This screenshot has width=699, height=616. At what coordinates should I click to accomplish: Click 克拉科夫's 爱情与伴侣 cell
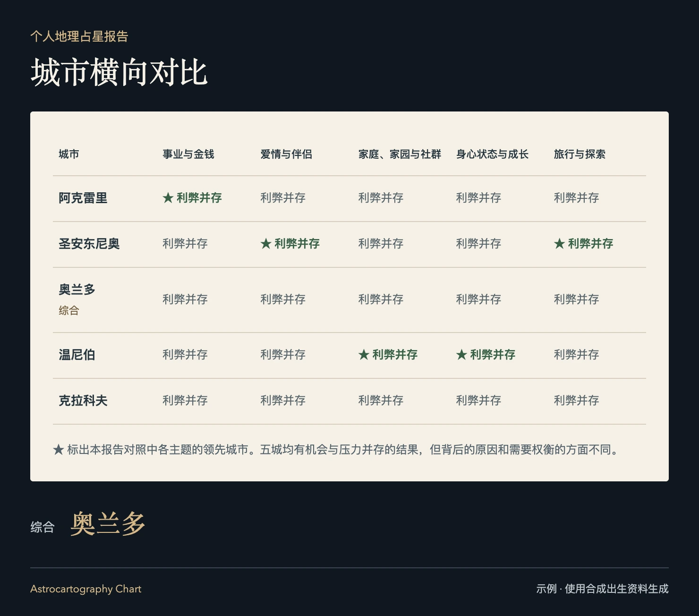(x=283, y=401)
